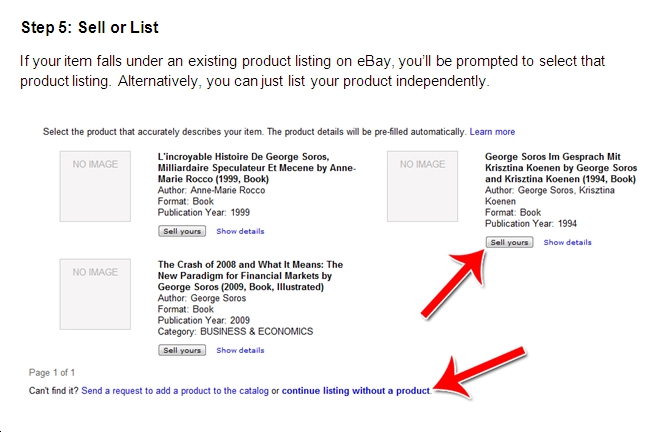Click red arrow pointing at Sell yours button
Image resolution: width=654 pixels, height=432 pixels.
click(x=454, y=284)
